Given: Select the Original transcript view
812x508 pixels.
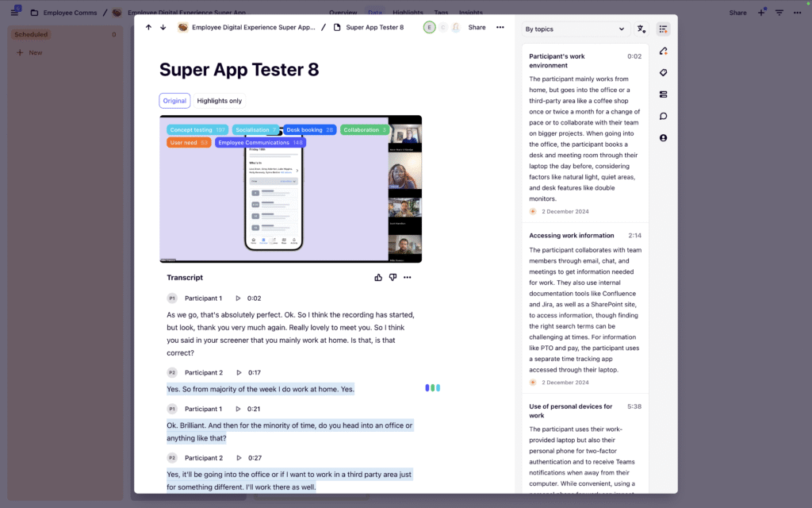Looking at the screenshot, I should (174, 101).
